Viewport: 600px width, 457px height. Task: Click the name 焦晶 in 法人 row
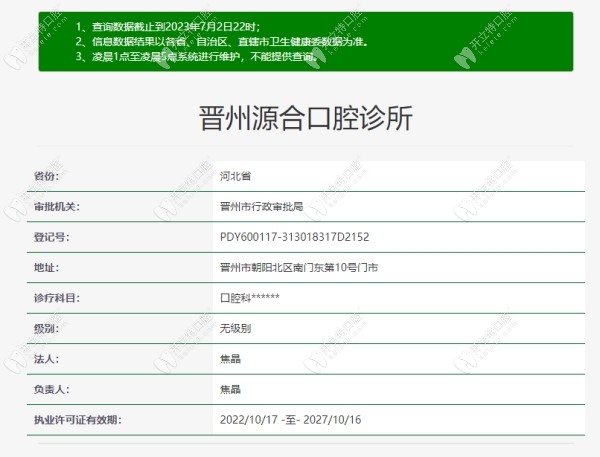pyautogui.click(x=230, y=359)
